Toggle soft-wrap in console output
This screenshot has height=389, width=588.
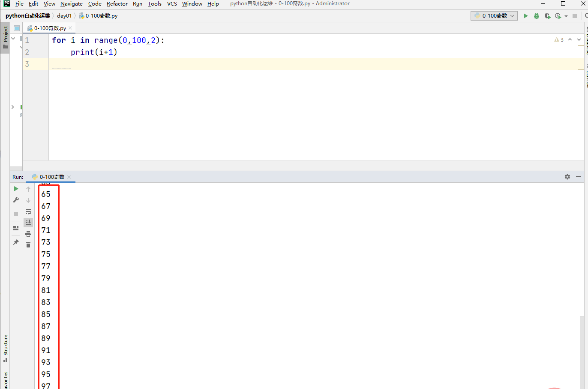click(28, 211)
